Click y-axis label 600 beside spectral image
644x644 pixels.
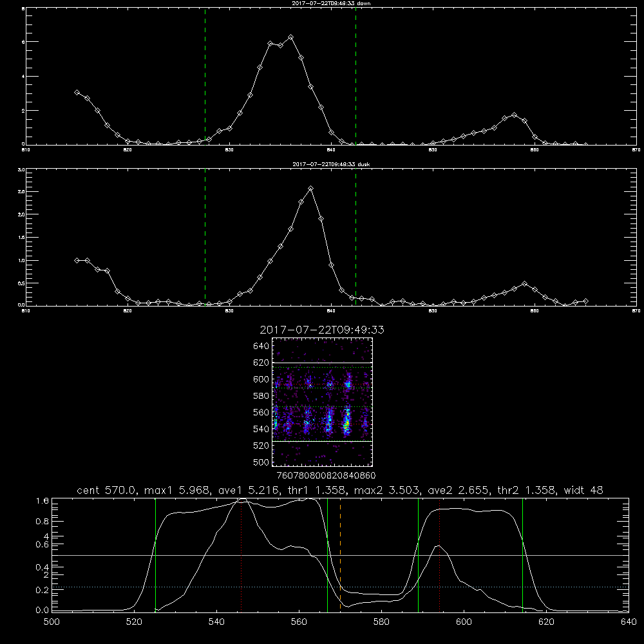point(261,379)
